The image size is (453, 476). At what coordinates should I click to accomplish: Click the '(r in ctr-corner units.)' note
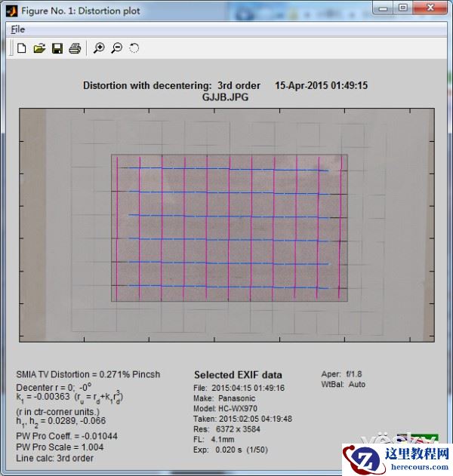[x=57, y=412]
